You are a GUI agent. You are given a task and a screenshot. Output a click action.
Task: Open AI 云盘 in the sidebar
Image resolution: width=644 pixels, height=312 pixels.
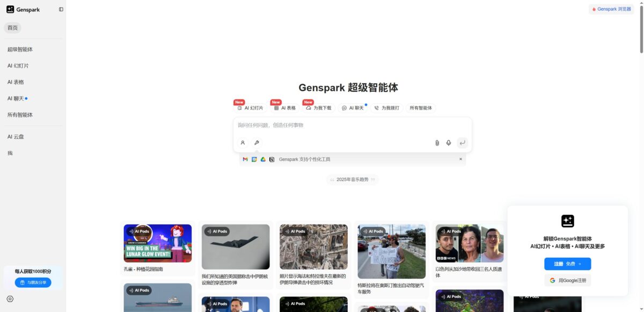click(x=32, y=136)
